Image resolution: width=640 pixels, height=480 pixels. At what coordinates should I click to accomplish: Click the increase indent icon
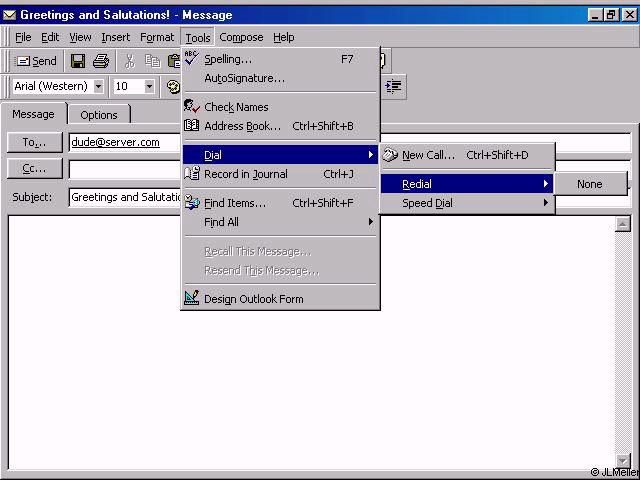coord(393,86)
